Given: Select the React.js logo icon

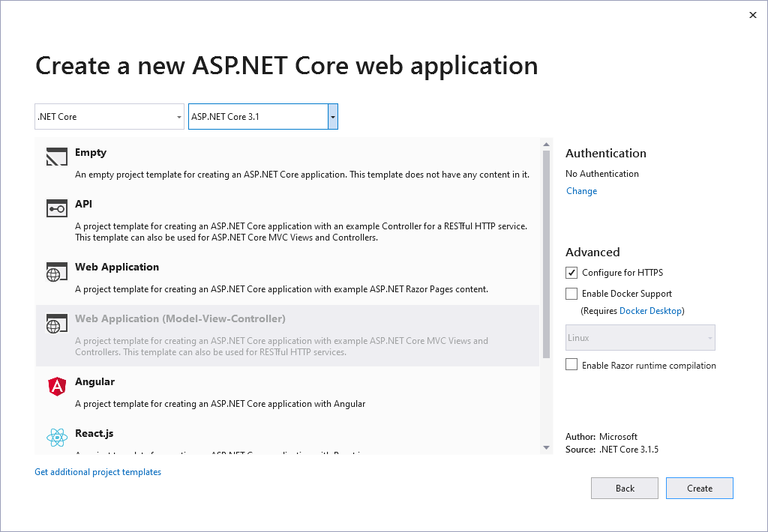Looking at the screenshot, I should pos(57,438).
